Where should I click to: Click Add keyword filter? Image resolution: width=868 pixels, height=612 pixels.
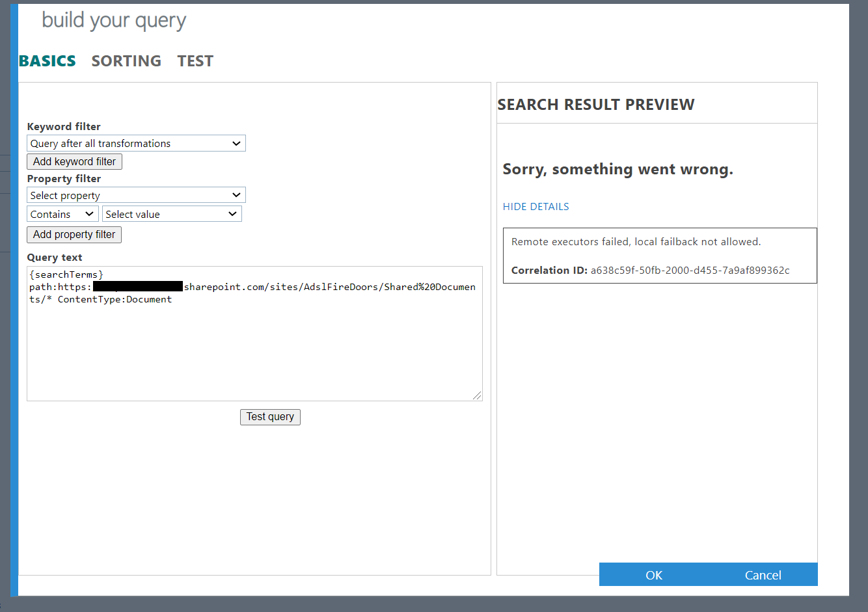[x=74, y=161]
